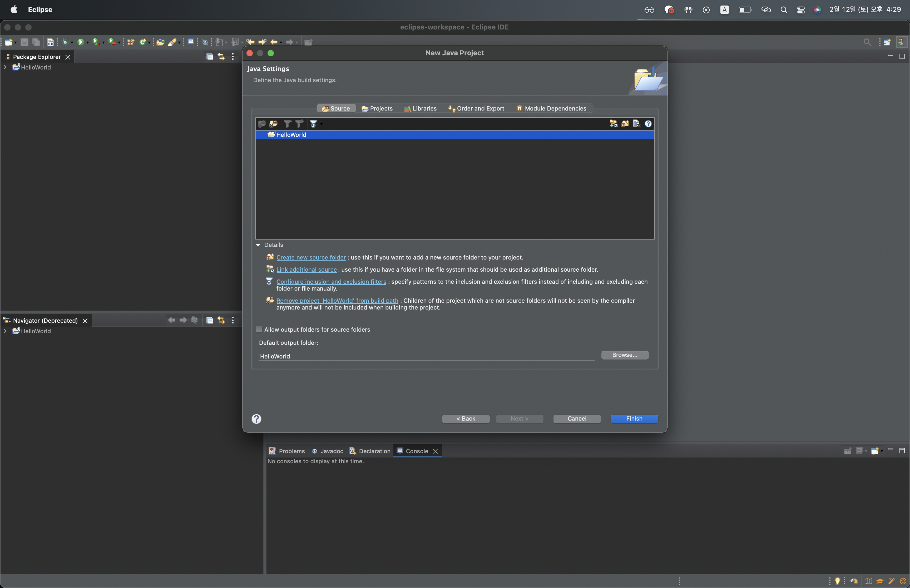Switch to the Libraries tab
This screenshot has width=910, height=588.
tap(420, 108)
